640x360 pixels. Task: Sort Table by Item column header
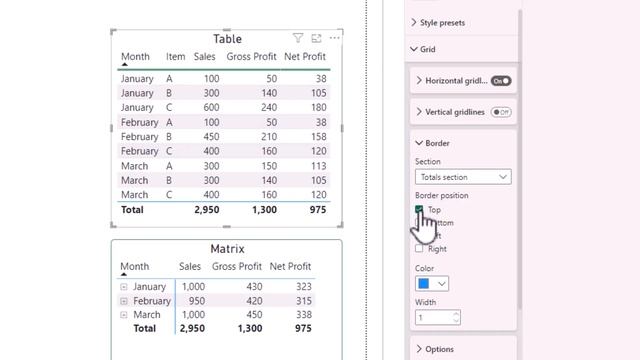(176, 57)
